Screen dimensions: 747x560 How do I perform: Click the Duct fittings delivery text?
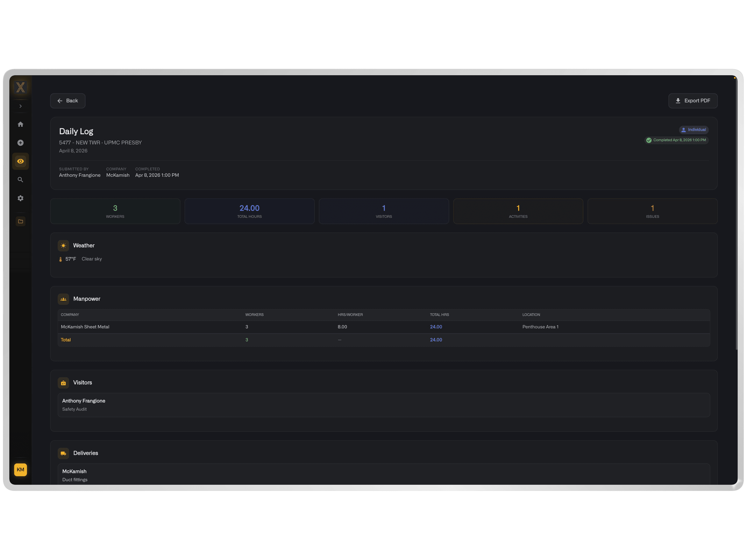(75, 480)
